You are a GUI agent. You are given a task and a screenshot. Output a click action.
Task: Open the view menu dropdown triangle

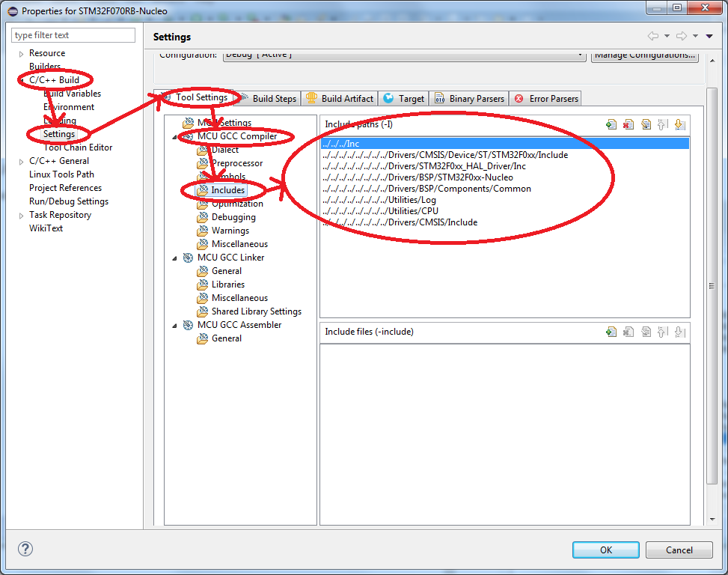(x=709, y=36)
